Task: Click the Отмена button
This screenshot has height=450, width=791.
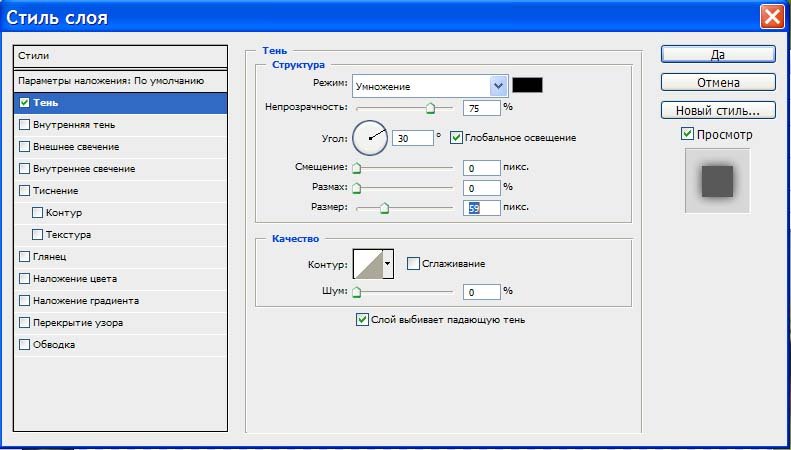Action: pos(718,82)
